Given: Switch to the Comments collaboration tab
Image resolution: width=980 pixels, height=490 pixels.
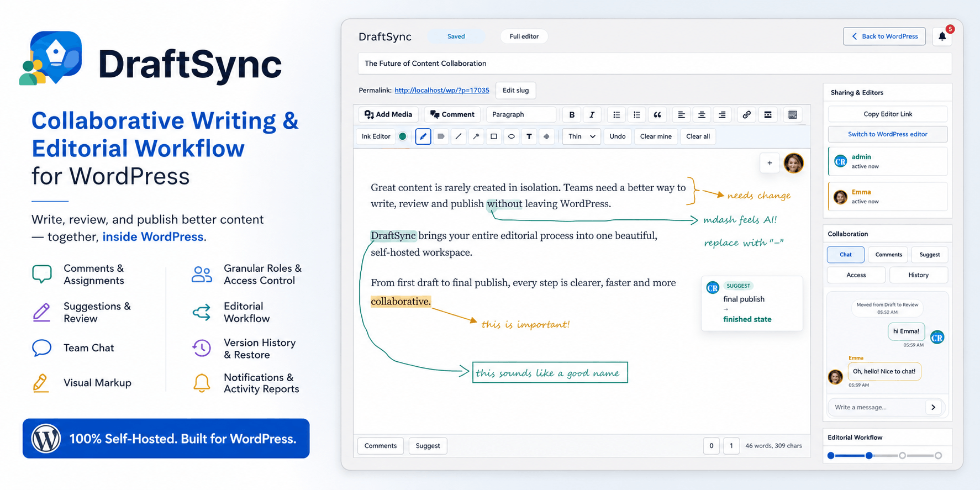Looking at the screenshot, I should tap(888, 255).
